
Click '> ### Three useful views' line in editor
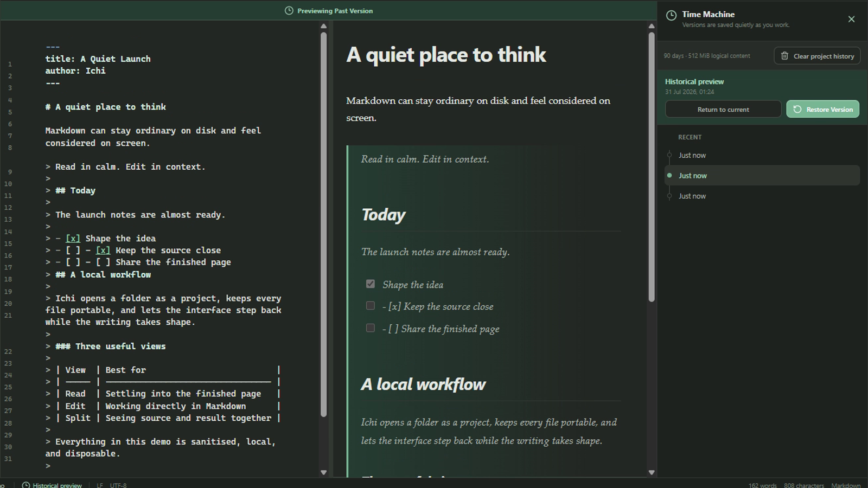tap(106, 346)
